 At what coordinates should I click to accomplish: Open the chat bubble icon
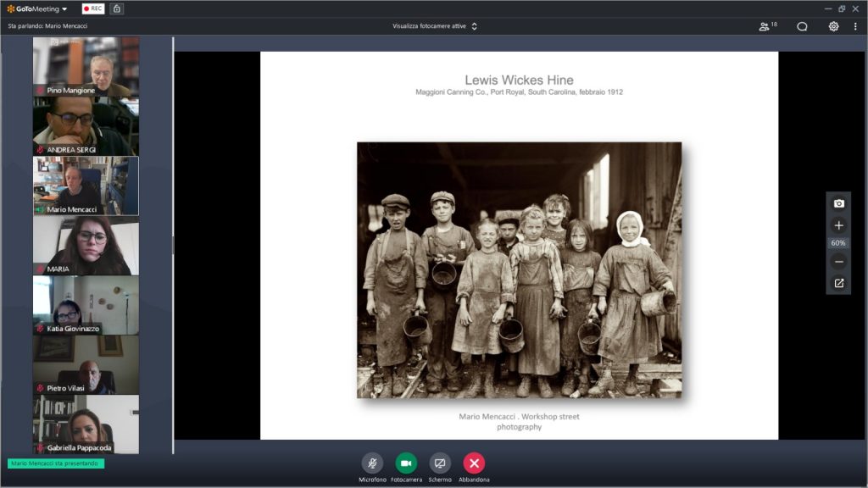coord(802,26)
